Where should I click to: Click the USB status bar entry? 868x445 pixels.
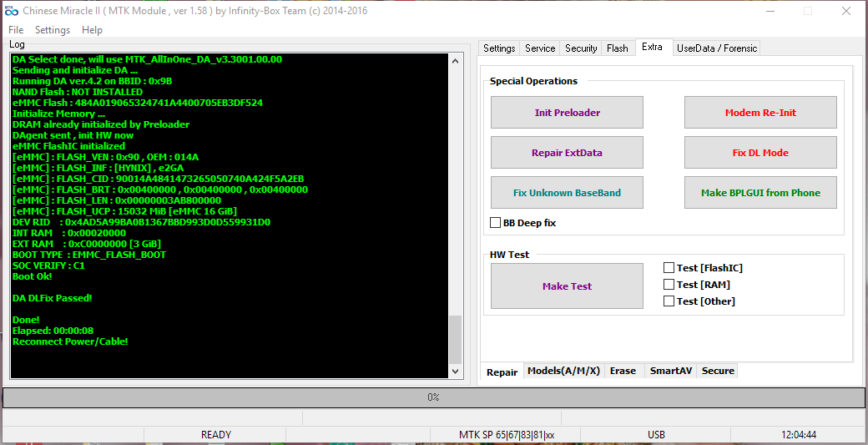(x=656, y=435)
